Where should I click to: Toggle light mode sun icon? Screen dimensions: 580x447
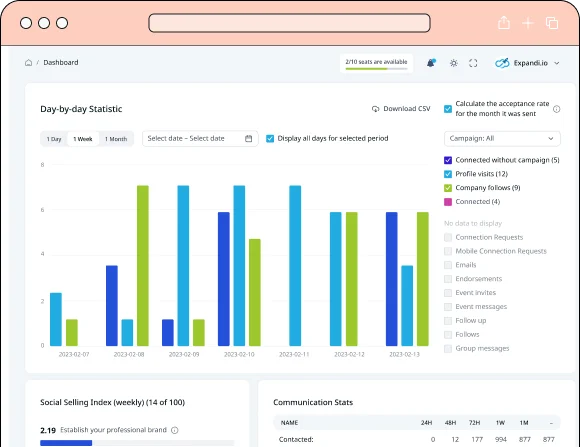pyautogui.click(x=453, y=63)
